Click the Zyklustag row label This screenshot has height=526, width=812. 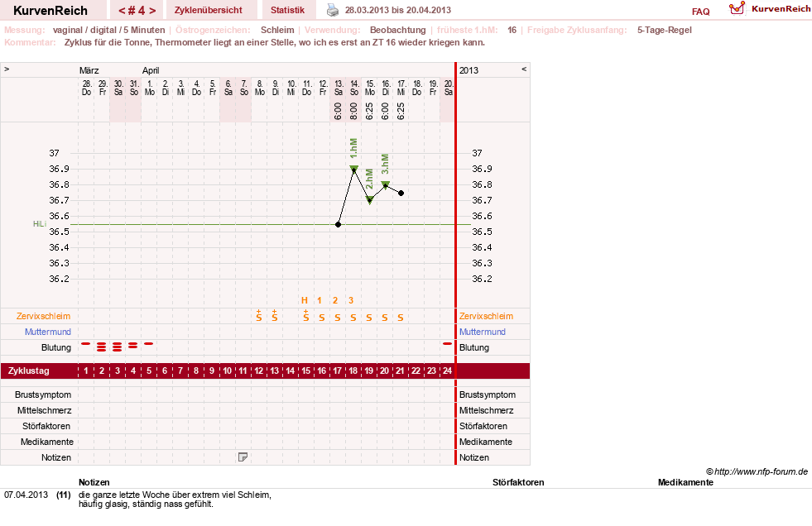[28, 371]
